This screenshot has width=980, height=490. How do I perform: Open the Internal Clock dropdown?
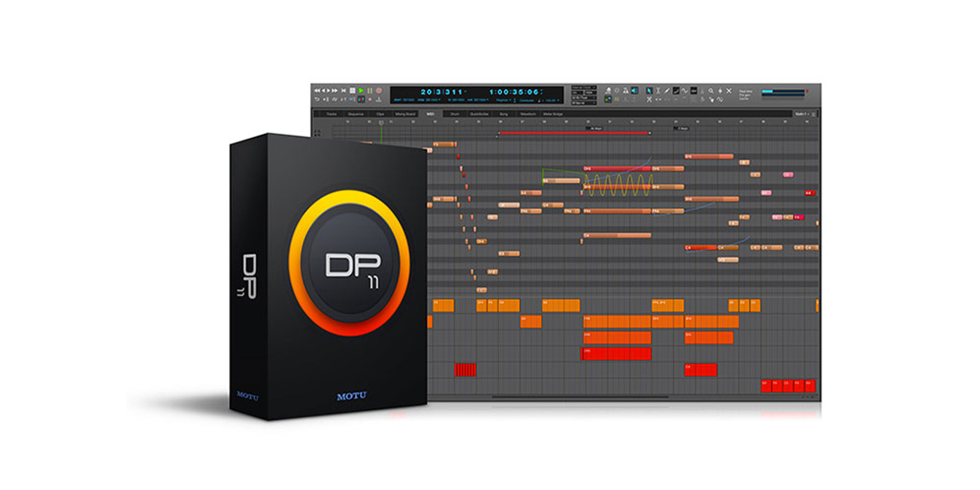tap(583, 88)
